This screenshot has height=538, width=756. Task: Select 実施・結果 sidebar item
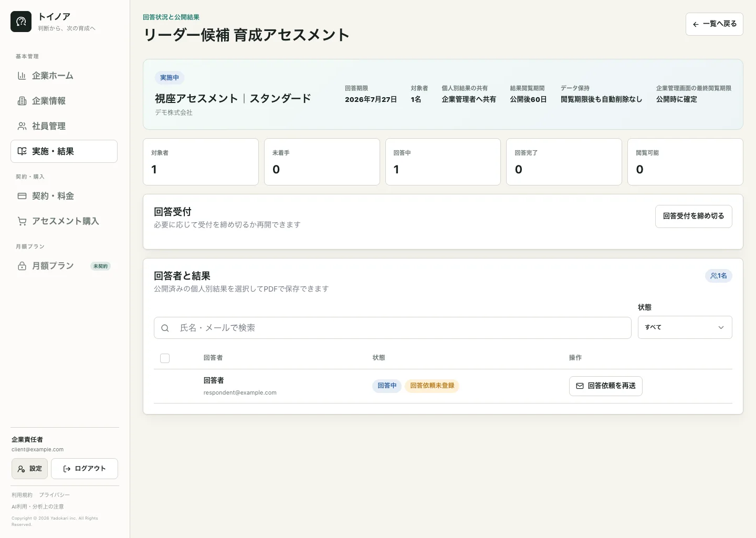[x=64, y=151]
